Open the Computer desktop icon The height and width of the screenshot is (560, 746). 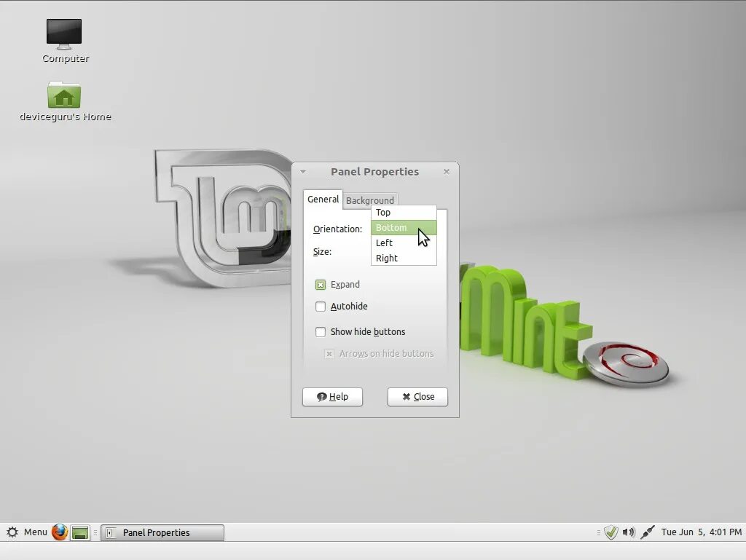tap(64, 34)
